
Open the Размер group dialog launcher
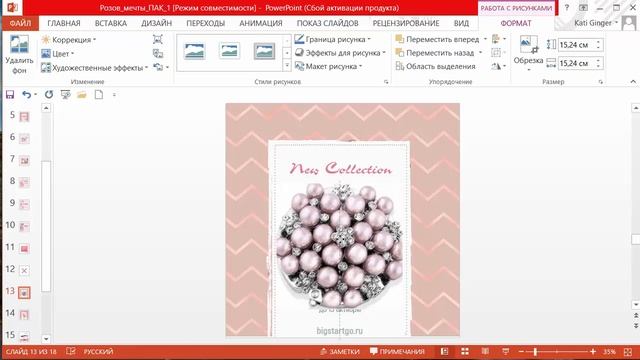click(x=600, y=82)
